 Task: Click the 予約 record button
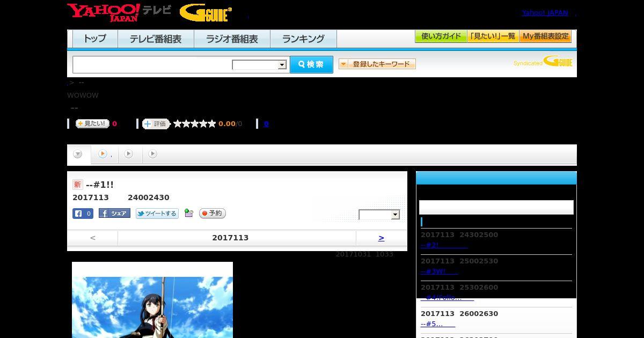(x=213, y=214)
